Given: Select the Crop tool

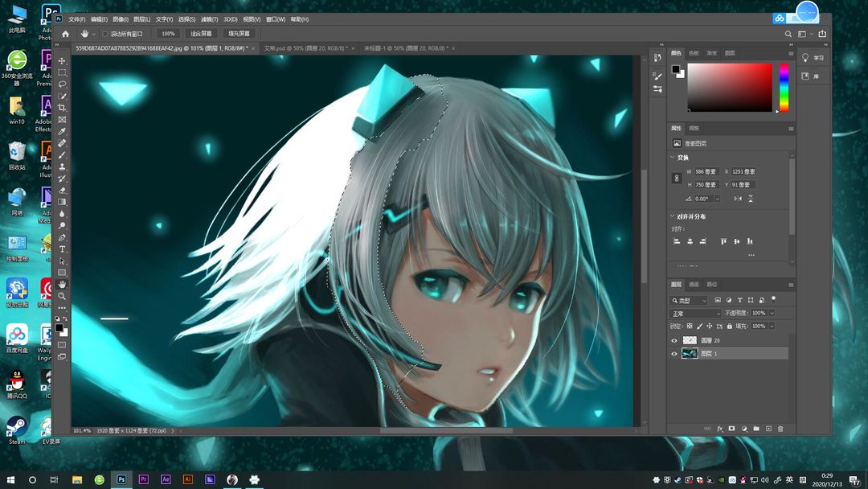Looking at the screenshot, I should coord(62,108).
